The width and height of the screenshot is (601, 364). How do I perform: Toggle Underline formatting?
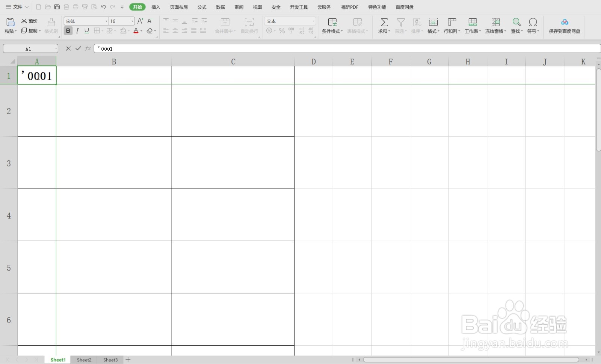(87, 31)
